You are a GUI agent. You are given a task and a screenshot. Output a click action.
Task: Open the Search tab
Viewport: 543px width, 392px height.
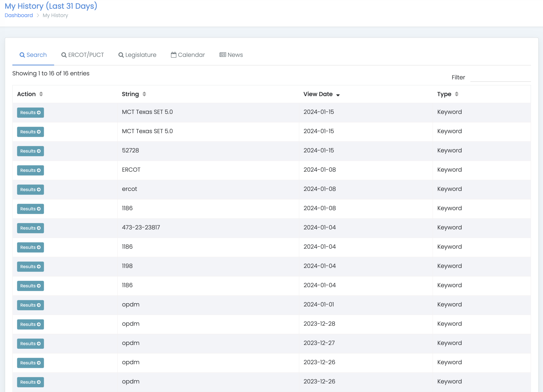[33, 55]
